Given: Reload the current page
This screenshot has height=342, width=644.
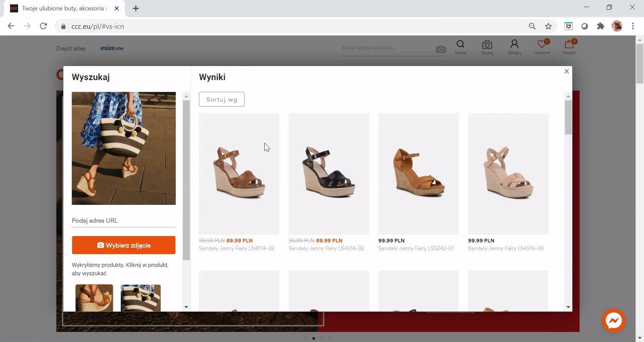Looking at the screenshot, I should click(x=43, y=26).
